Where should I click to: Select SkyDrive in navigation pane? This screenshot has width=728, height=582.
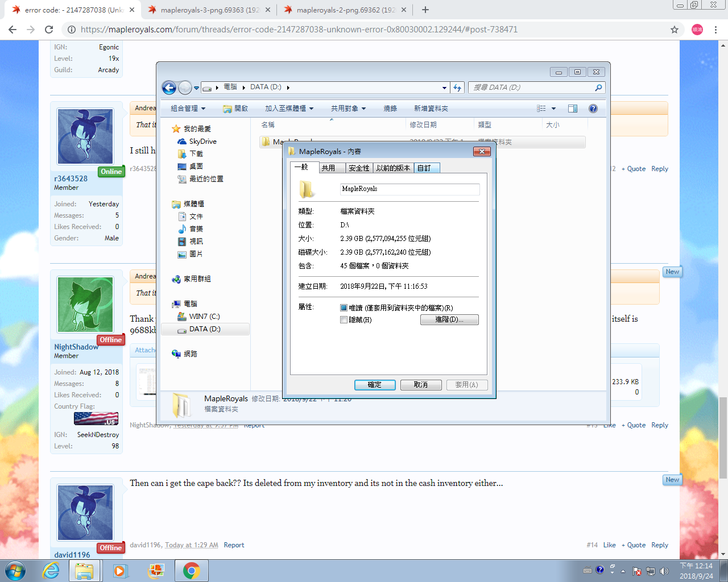202,142
